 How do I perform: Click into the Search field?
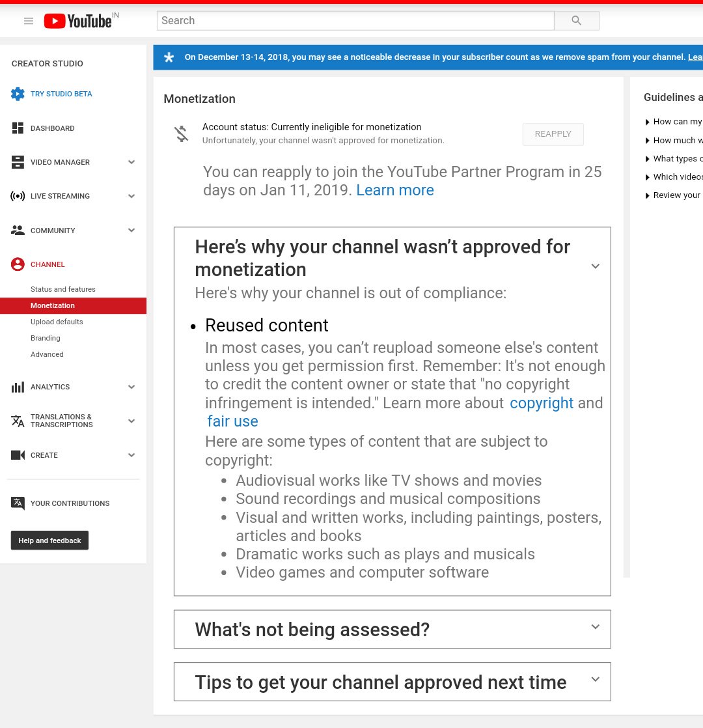(x=355, y=20)
